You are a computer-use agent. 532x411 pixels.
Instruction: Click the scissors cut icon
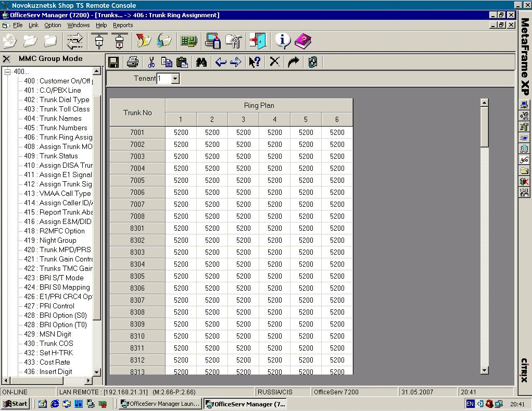click(151, 62)
